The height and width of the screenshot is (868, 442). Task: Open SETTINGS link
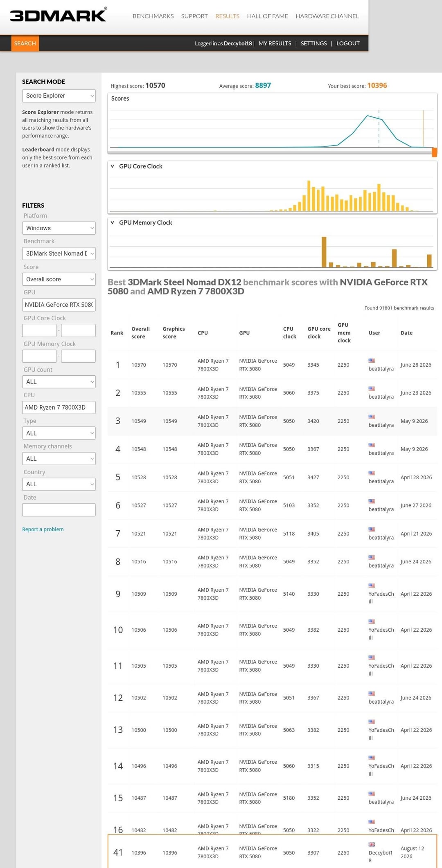pyautogui.click(x=313, y=43)
